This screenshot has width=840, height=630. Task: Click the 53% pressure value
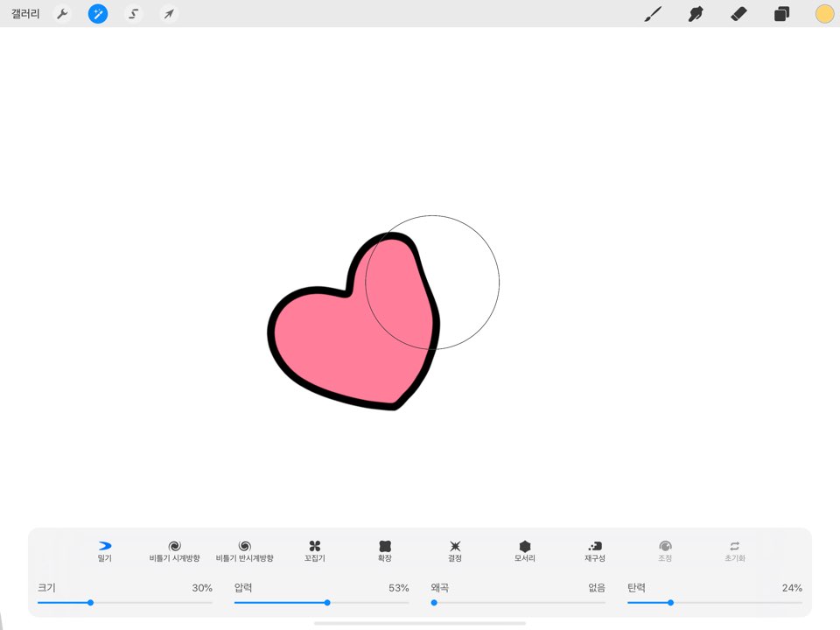pos(399,588)
